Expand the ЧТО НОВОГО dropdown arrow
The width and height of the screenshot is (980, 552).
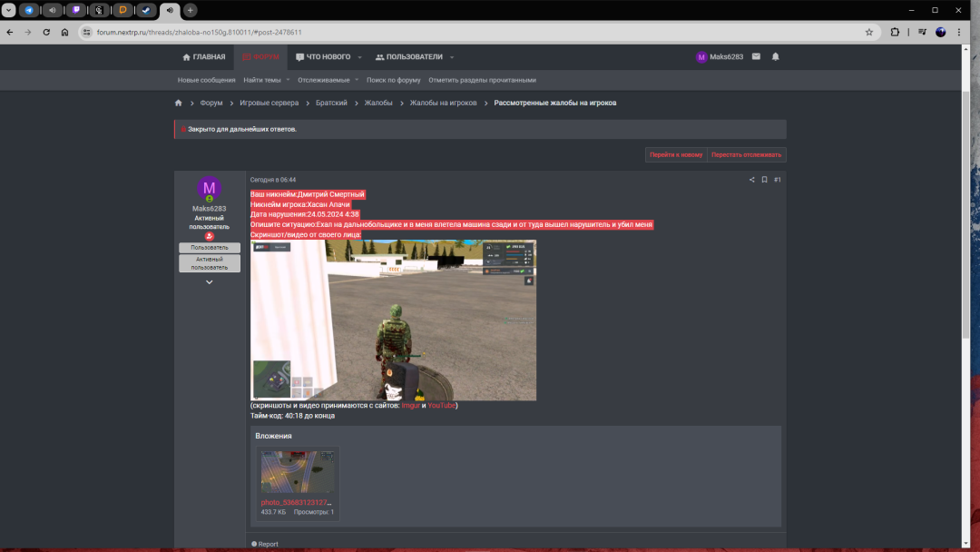(x=360, y=57)
